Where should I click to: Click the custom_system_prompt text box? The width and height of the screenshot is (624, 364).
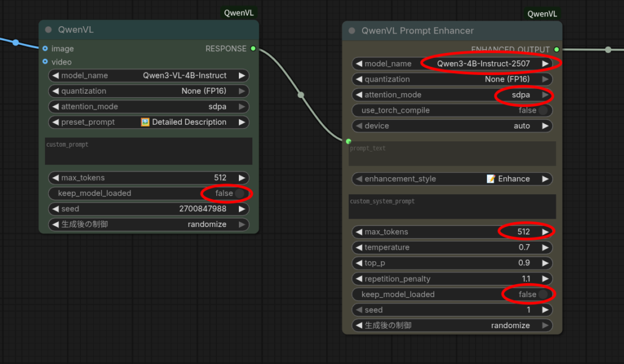[452, 207]
